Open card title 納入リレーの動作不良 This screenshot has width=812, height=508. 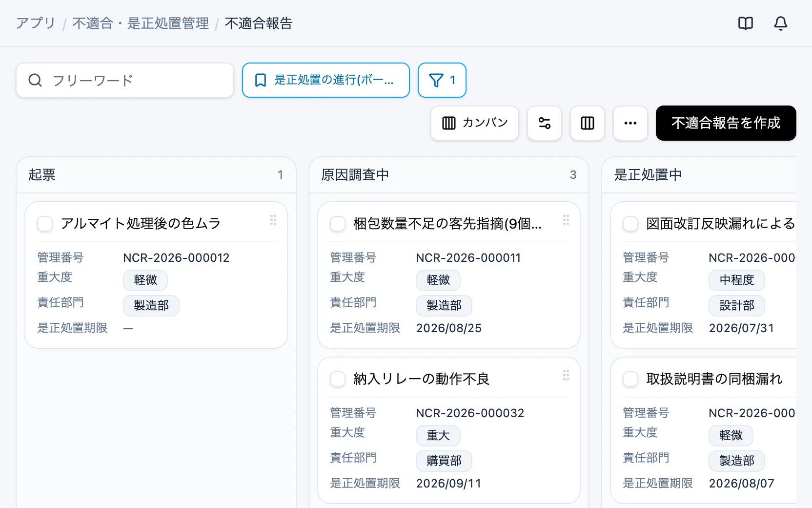(x=422, y=379)
